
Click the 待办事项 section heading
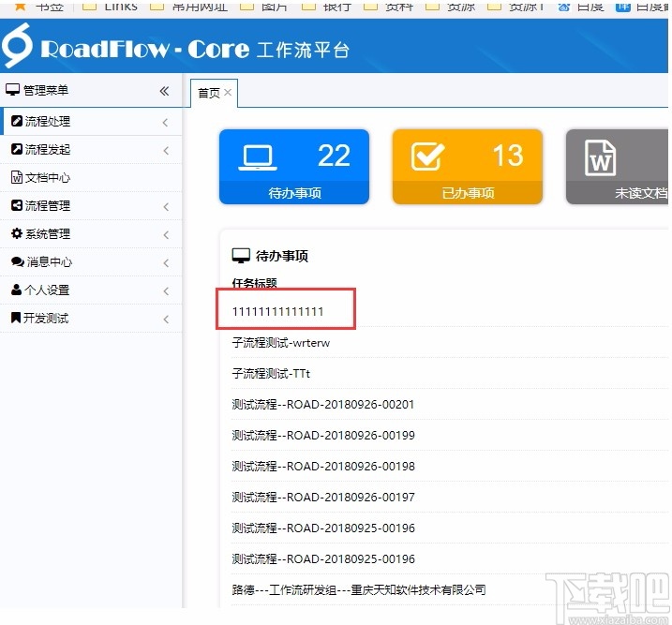click(282, 256)
